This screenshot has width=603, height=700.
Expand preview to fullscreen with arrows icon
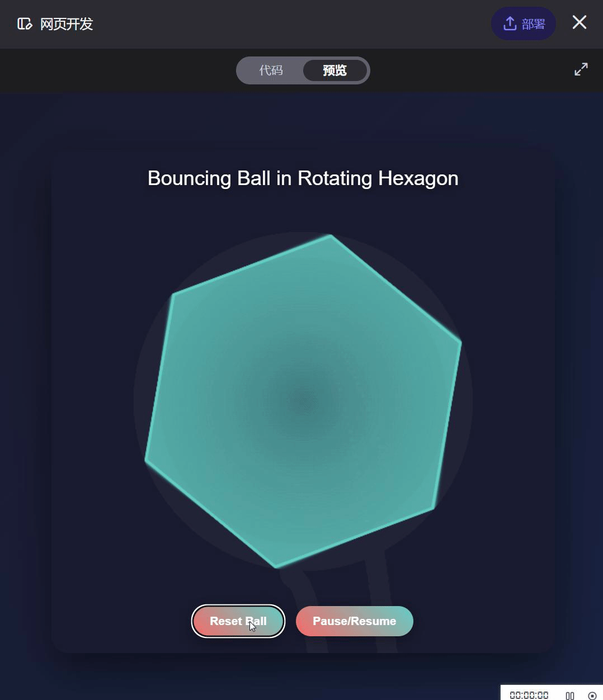[x=581, y=69]
